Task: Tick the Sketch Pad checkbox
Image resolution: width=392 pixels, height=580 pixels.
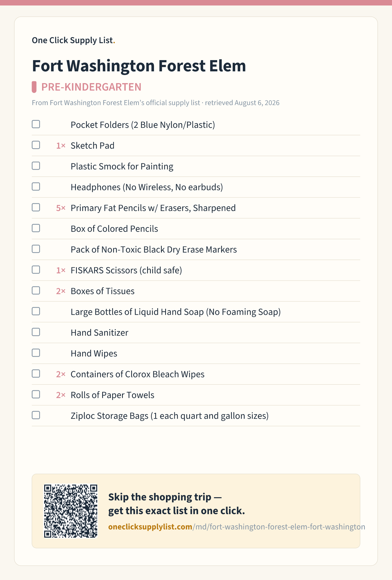Action: point(36,145)
